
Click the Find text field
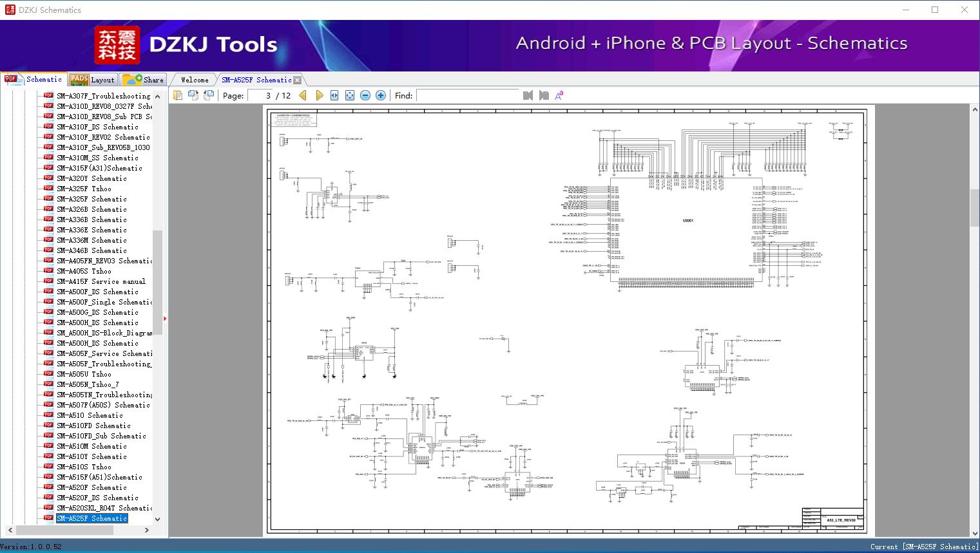pos(467,95)
